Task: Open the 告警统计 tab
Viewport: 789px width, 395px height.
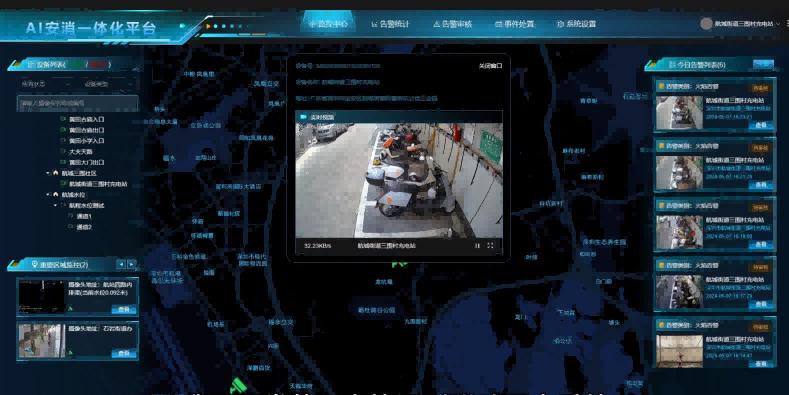Action: tap(390, 24)
